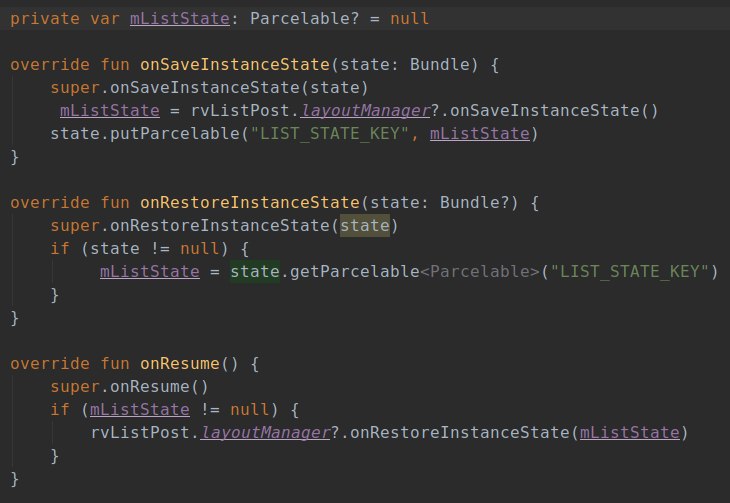The image size is (730, 503).
Task: Click mListState assigned from rvListPost.layoutManager
Action: click(110, 111)
